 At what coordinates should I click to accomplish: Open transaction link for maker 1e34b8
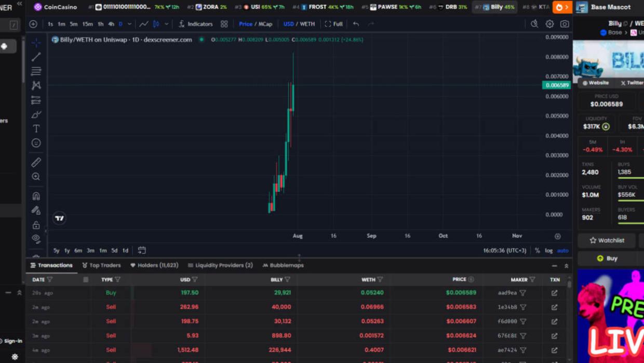(x=554, y=307)
